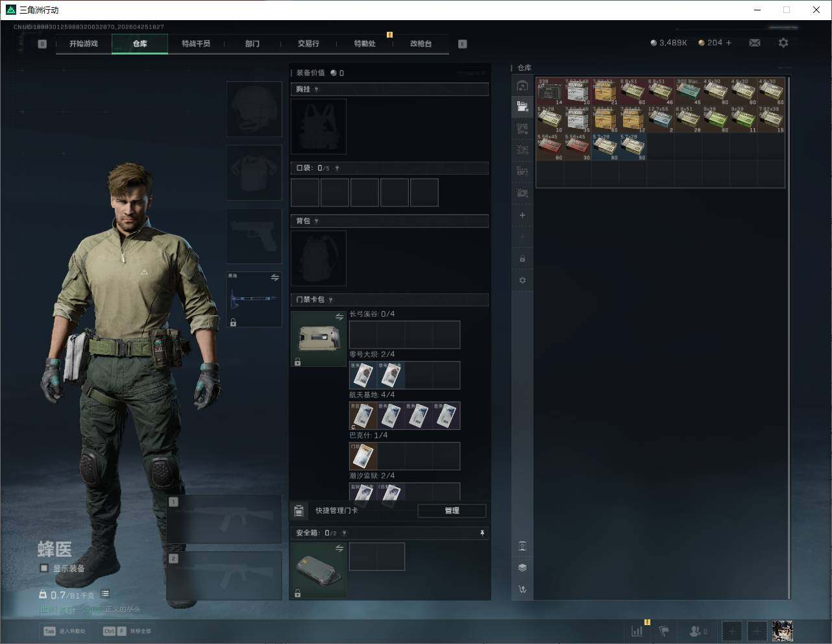Click swap arrows on the safe box
The width and height of the screenshot is (832, 644).
coord(339,549)
